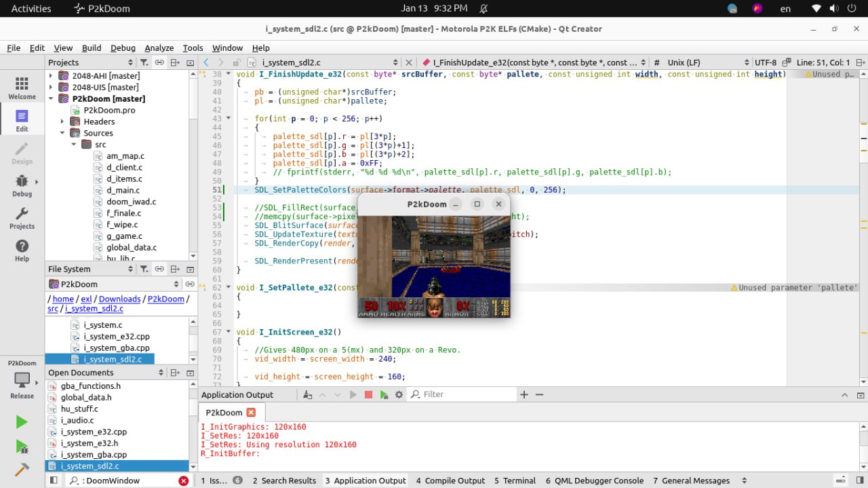Toggle the right sidebar visibility
Screen dimensions: 868x488
pyautogui.click(x=860, y=481)
